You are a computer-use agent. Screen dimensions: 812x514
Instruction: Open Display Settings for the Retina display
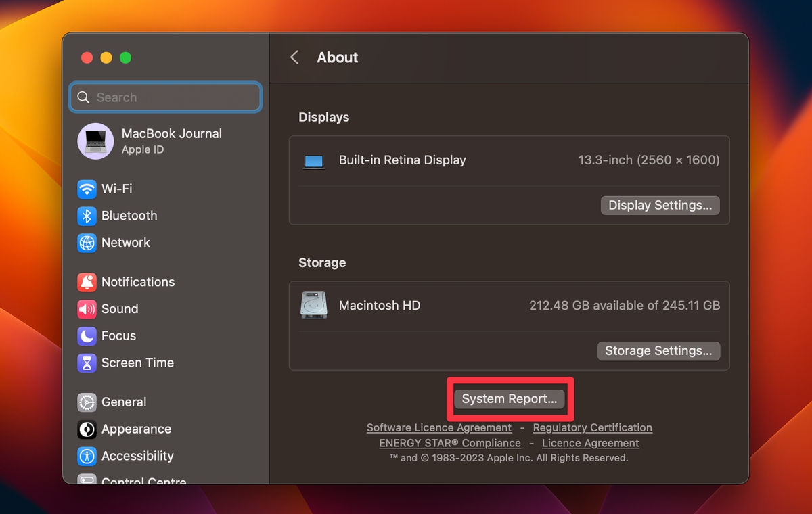[660, 205]
